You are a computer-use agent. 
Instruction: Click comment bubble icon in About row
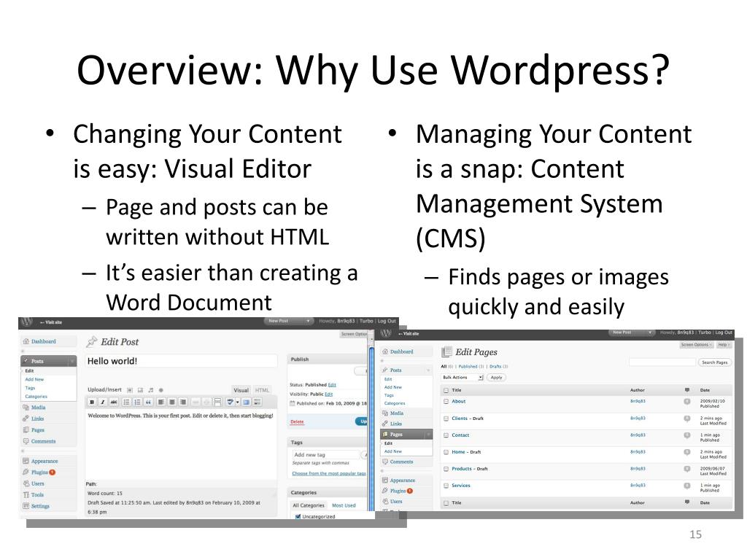pos(687,402)
